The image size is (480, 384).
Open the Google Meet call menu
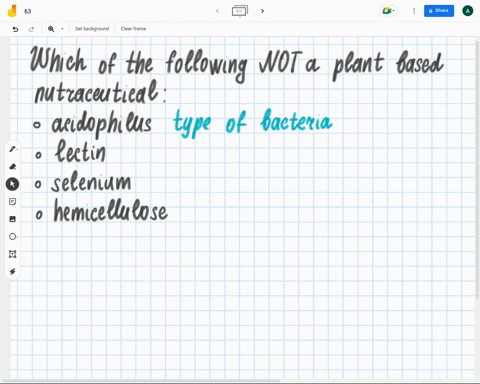coord(389,11)
